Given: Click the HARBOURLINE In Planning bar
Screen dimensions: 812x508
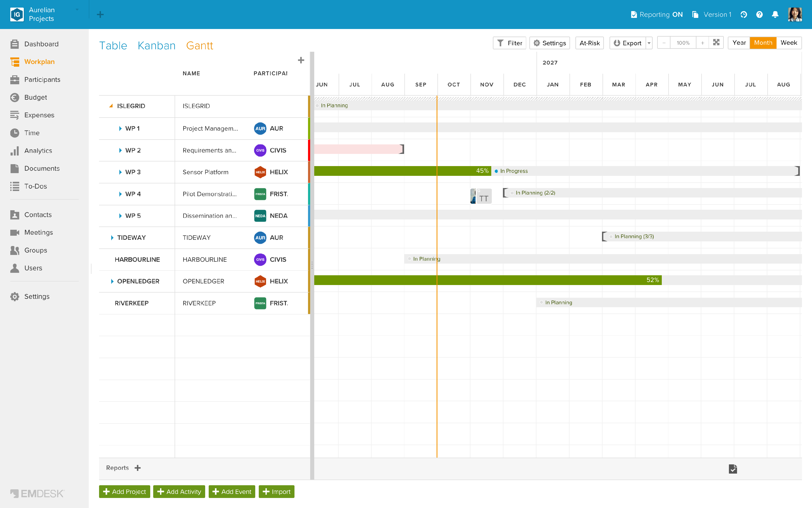Looking at the screenshot, I should click(603, 259).
